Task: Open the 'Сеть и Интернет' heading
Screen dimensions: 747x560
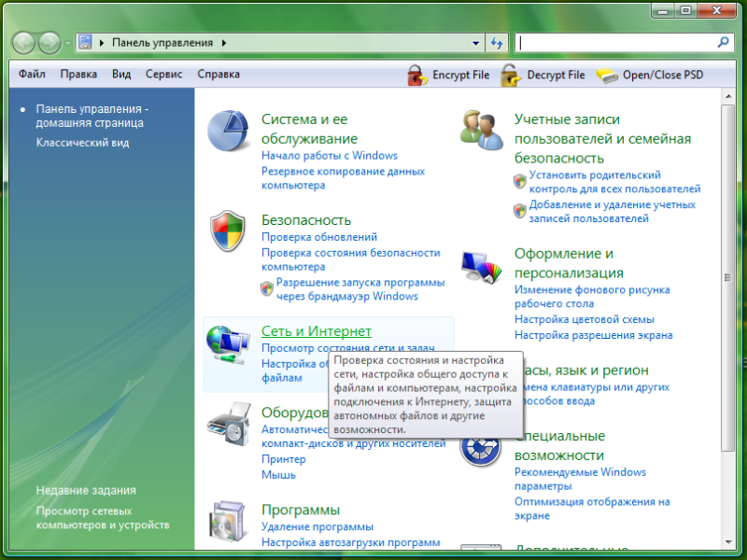Action: click(317, 331)
